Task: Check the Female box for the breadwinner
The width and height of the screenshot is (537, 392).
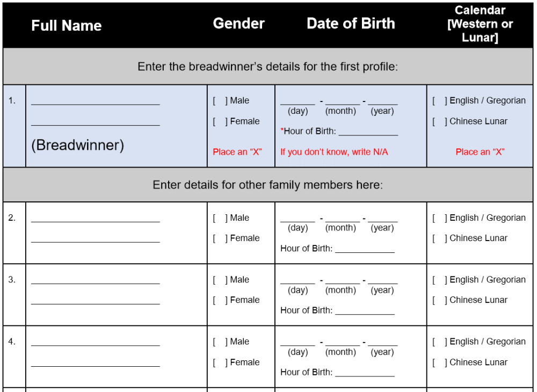Action: pos(220,121)
